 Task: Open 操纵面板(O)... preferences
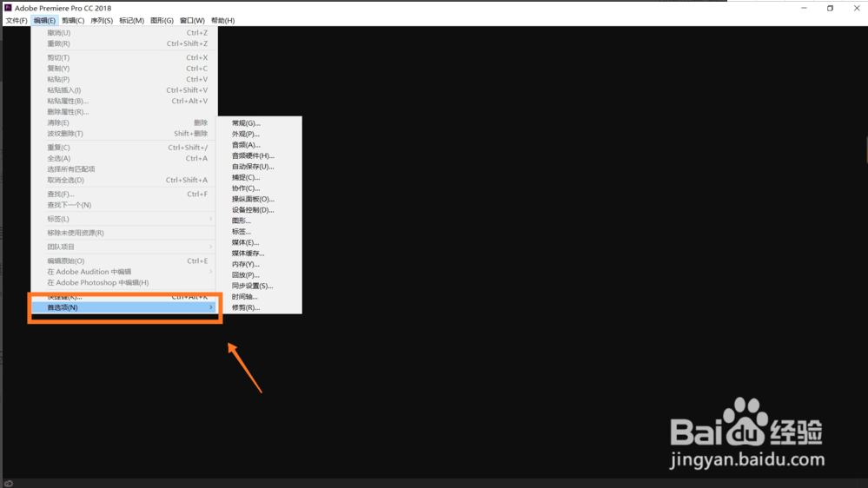[259, 199]
